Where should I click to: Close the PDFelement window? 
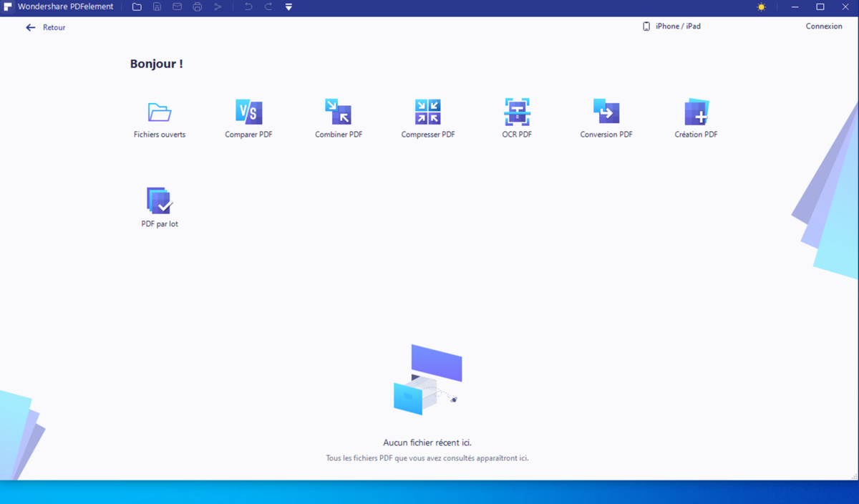(845, 7)
